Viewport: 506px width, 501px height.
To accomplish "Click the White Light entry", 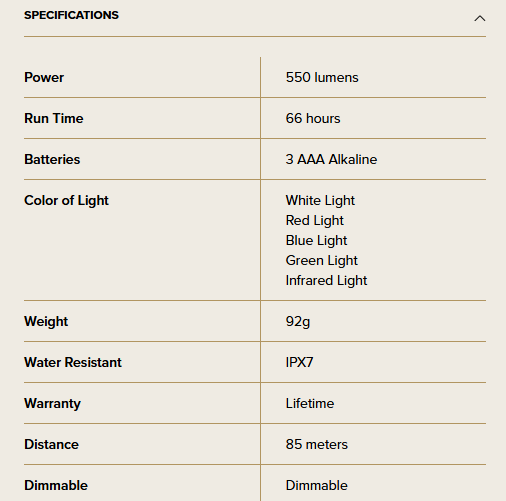I will point(320,201).
